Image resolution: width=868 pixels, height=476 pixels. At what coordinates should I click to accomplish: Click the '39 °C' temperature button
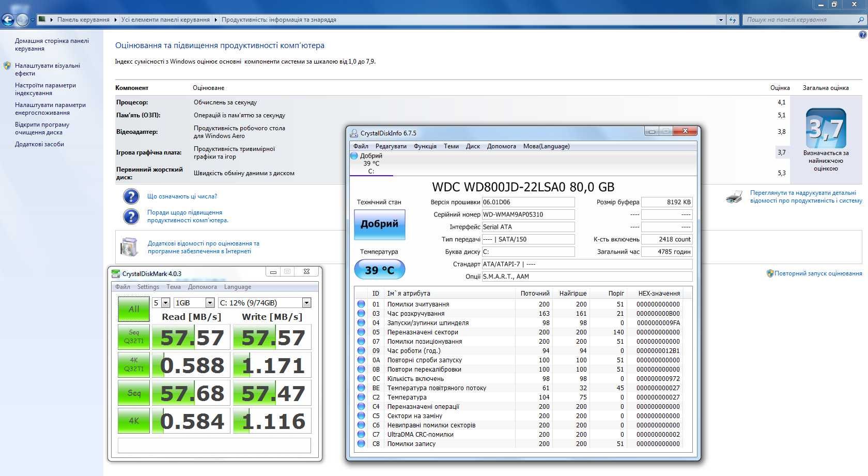coord(379,270)
